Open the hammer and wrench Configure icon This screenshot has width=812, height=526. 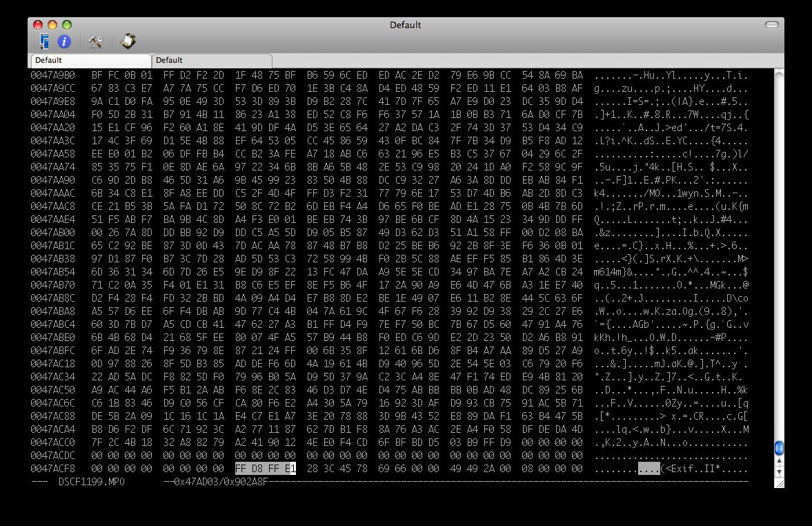pyautogui.click(x=95, y=41)
